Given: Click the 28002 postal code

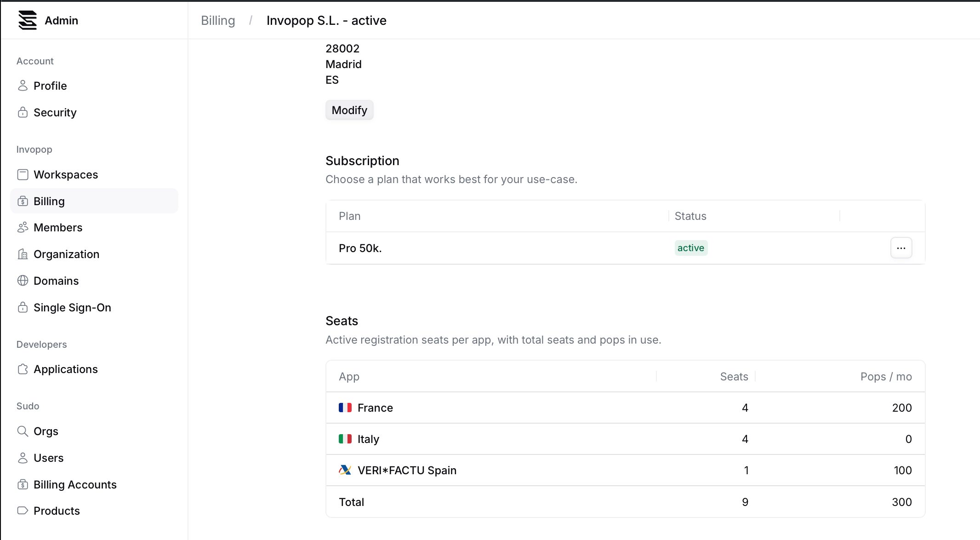Looking at the screenshot, I should [342, 48].
